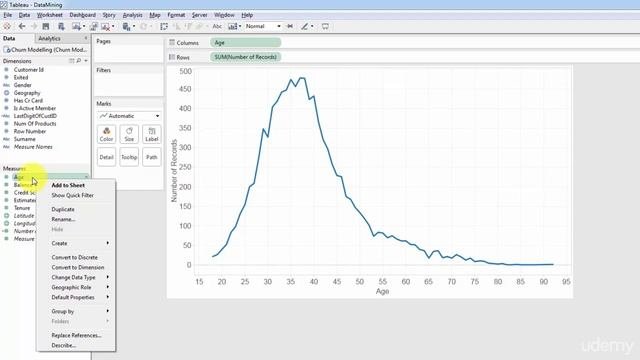640x360 pixels.
Task: Collapse the Data pane side arrow
Action: pyautogui.click(x=86, y=38)
